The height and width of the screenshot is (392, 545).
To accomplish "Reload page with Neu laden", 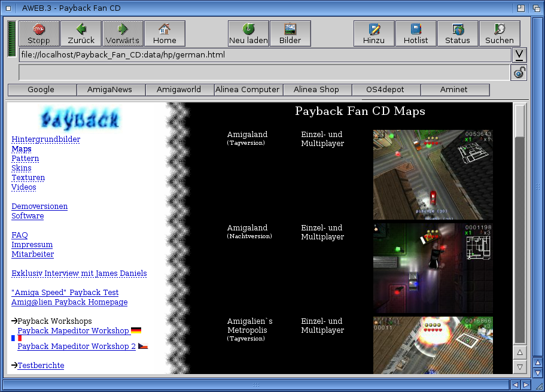I will pyautogui.click(x=248, y=34).
